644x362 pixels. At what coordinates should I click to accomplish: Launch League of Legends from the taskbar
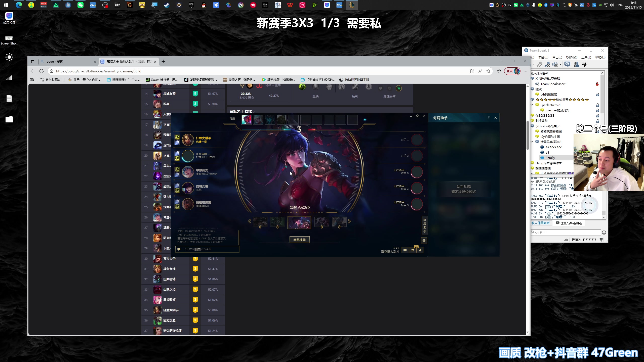point(351,5)
